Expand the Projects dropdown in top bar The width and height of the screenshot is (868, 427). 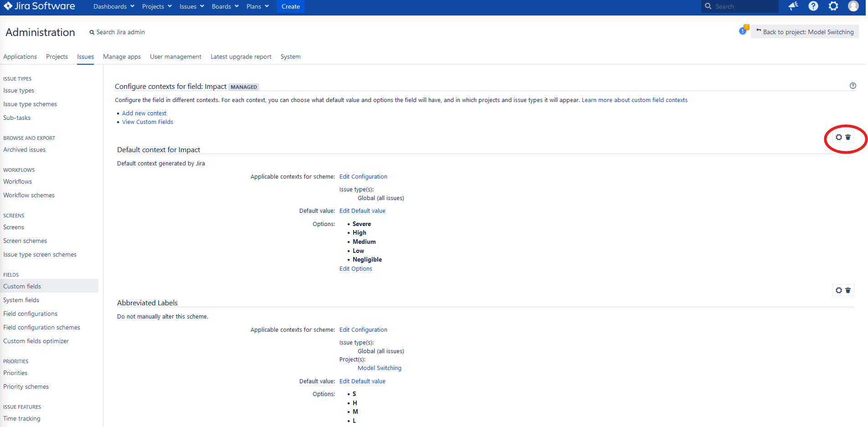[x=157, y=6]
